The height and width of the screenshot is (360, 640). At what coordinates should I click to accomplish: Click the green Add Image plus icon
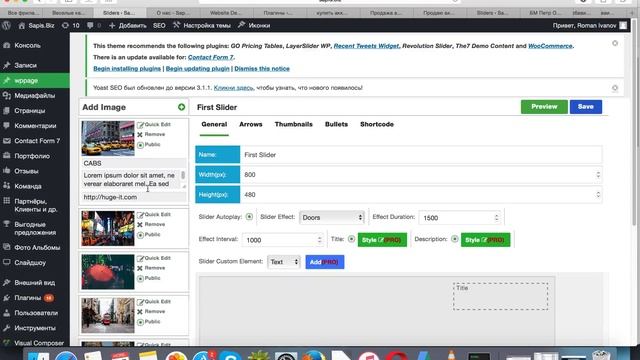(x=181, y=107)
